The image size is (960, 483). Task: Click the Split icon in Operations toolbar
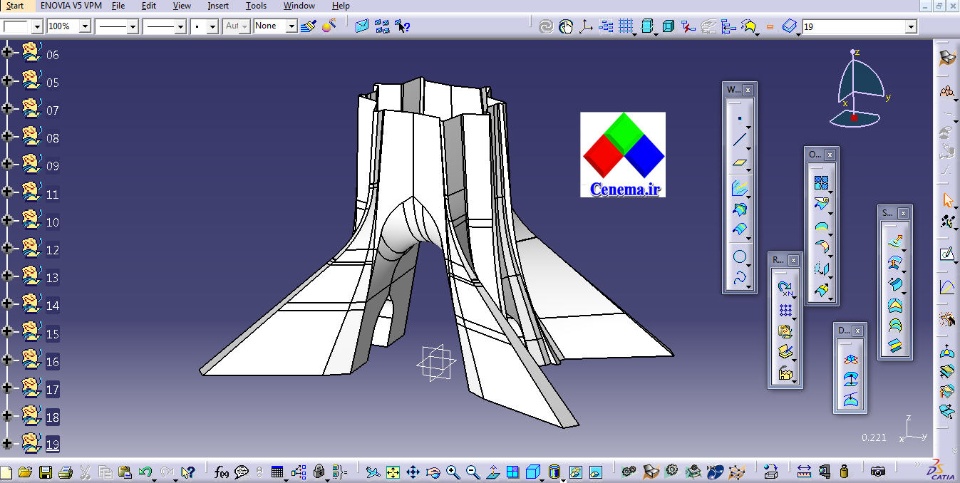(x=821, y=203)
